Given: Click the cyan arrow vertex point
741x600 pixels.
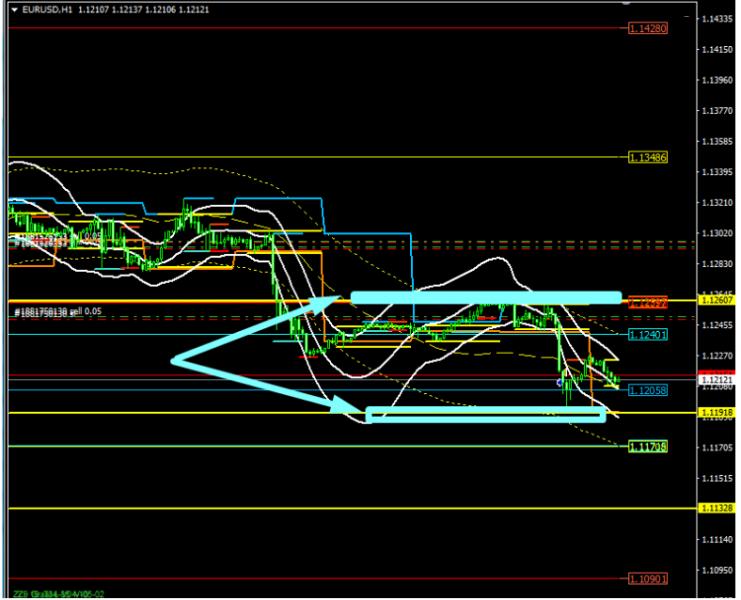Looking at the screenshot, I should (x=174, y=361).
